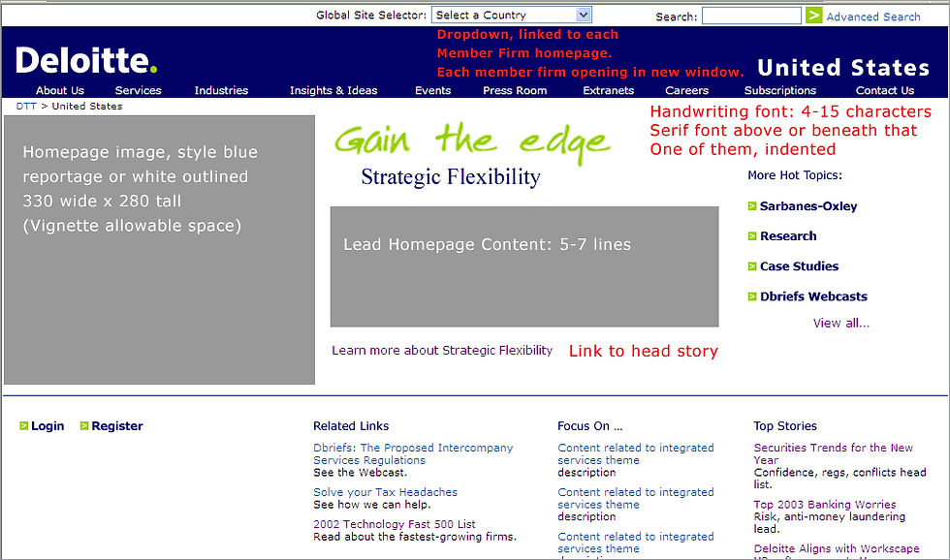The width and height of the screenshot is (950, 560).
Task: Click Read about the fastest-growing firms. text
Action: point(415,537)
